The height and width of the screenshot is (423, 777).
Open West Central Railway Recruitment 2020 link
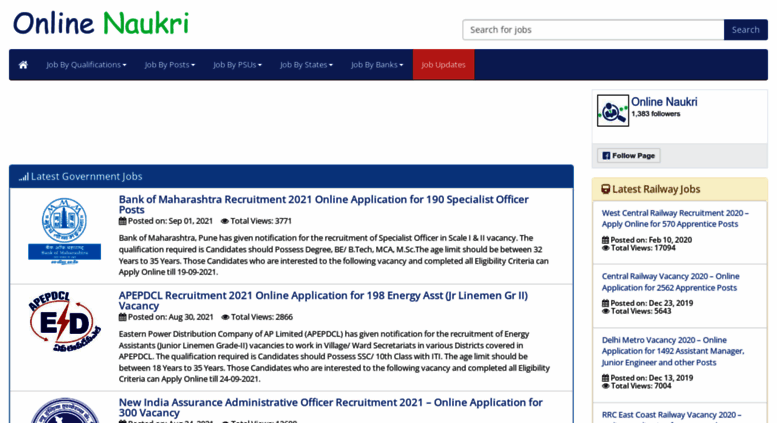(675, 218)
